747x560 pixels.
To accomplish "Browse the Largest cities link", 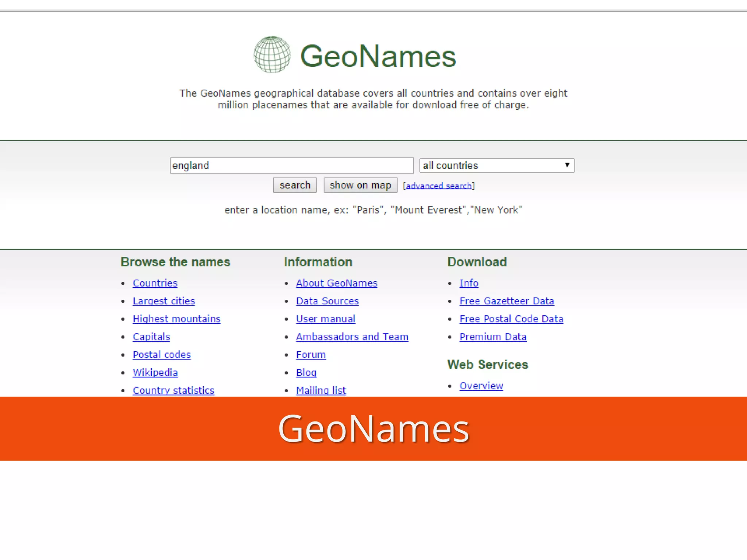I will pos(164,301).
